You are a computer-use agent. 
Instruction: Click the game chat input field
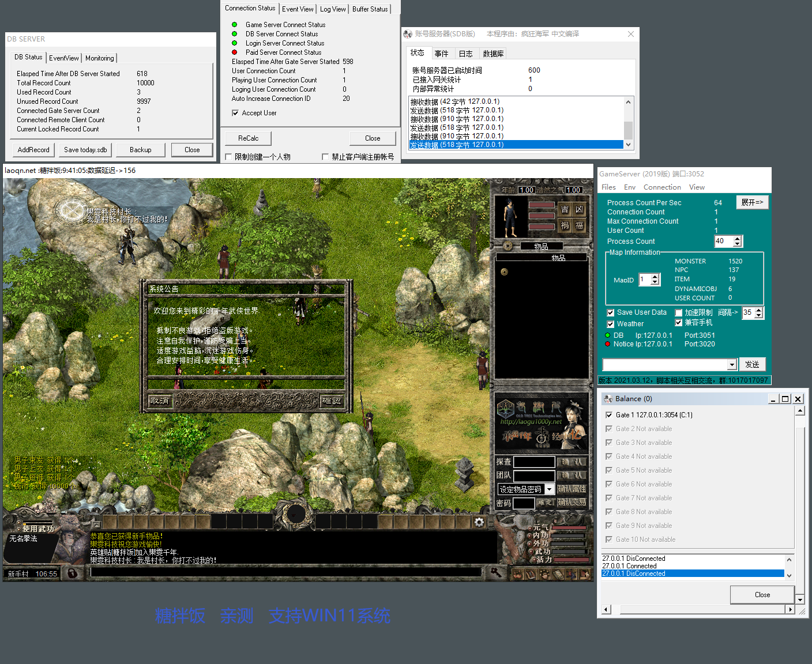pyautogui.click(x=285, y=572)
